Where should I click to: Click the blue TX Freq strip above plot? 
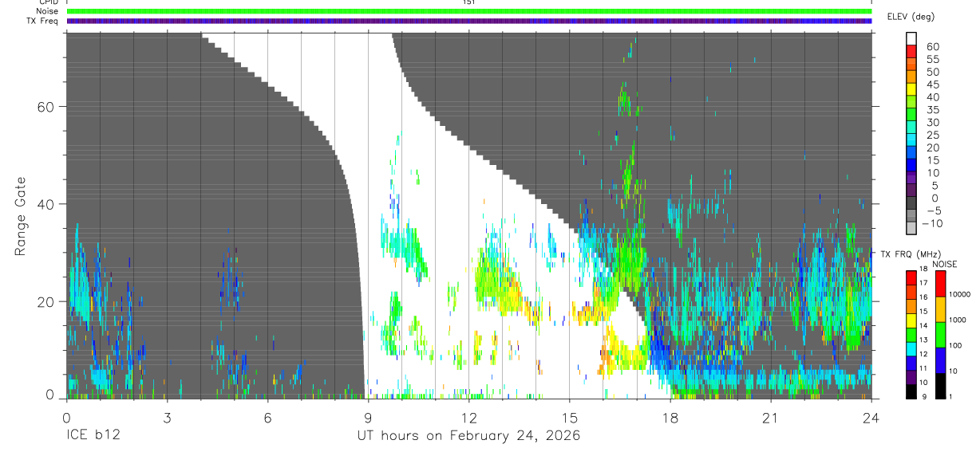[x=469, y=21]
